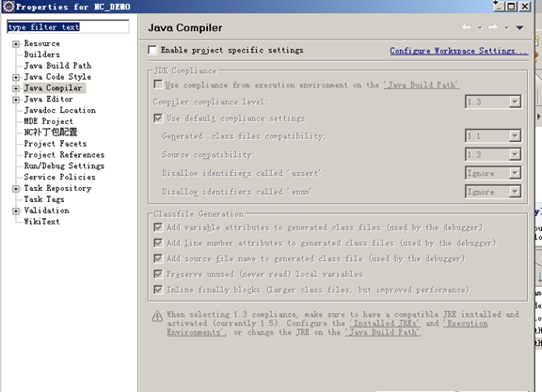
Task: Select MDE Project page
Action: click(48, 121)
